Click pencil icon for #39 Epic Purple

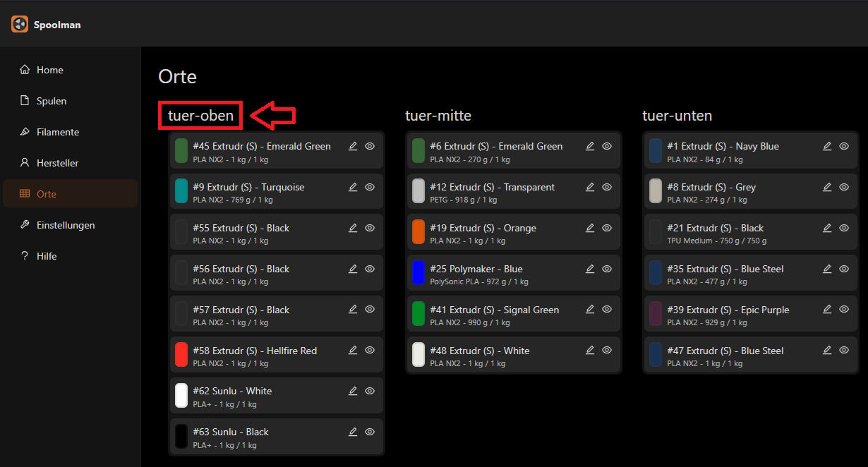pyautogui.click(x=827, y=310)
